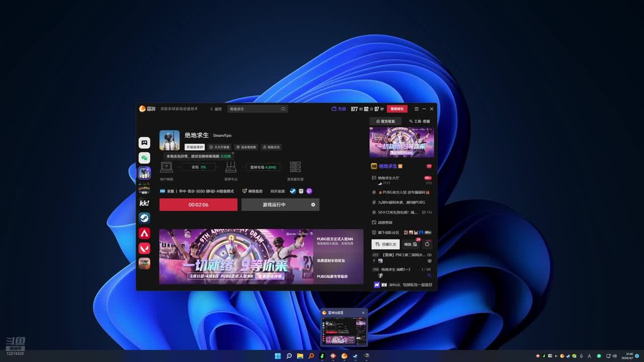Open the server node selector 亚服 华中-首尔

[x=197, y=191]
